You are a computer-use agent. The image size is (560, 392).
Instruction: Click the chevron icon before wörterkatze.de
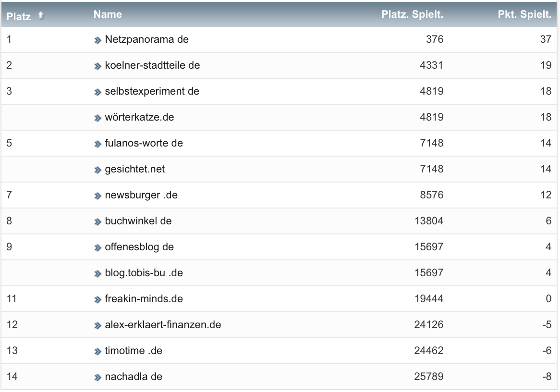(98, 118)
